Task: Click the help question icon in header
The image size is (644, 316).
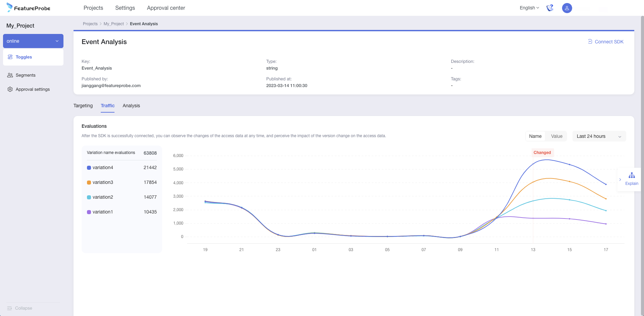Action: [550, 8]
